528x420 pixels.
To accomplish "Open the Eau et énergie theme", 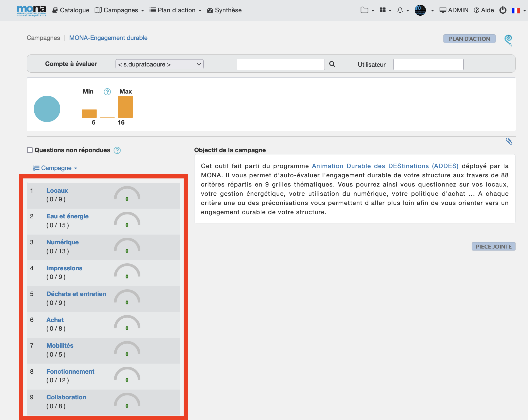I will coord(67,216).
